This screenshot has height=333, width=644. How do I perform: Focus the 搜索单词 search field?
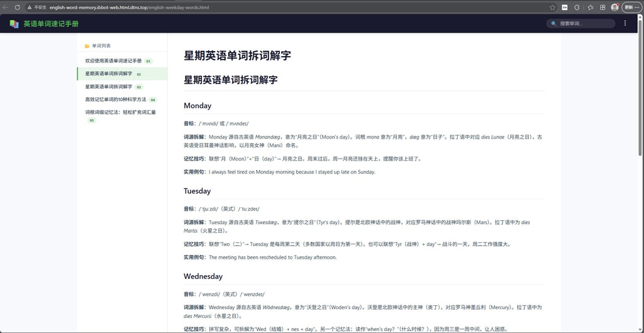580,23
